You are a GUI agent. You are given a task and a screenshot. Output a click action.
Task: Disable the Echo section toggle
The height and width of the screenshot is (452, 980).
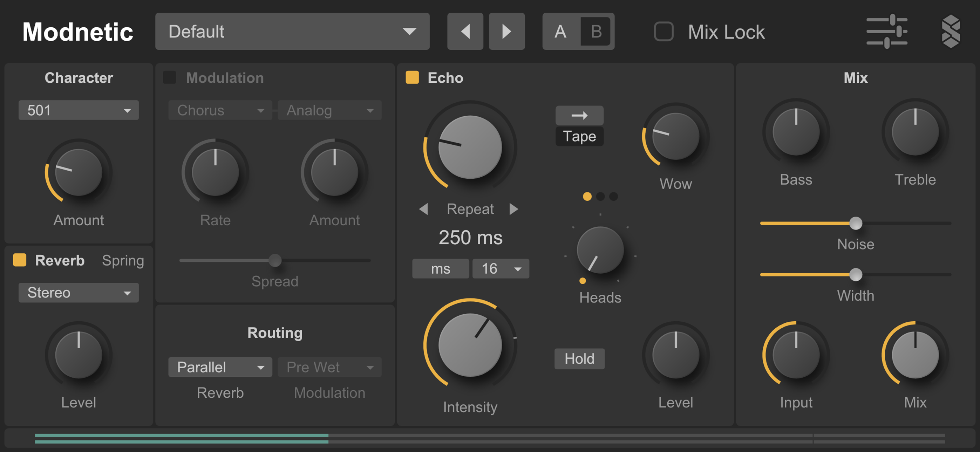click(x=412, y=77)
